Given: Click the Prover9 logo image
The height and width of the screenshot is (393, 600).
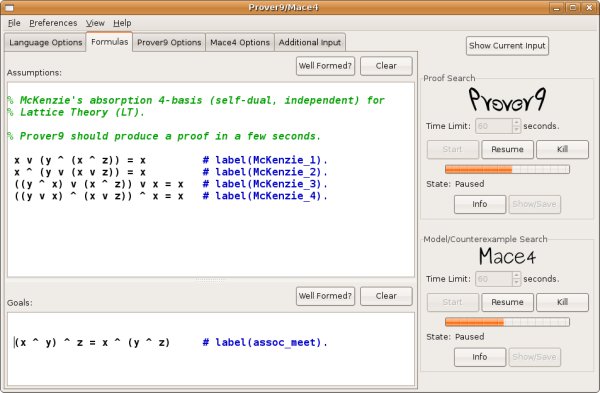Looking at the screenshot, I should pyautogui.click(x=507, y=99).
